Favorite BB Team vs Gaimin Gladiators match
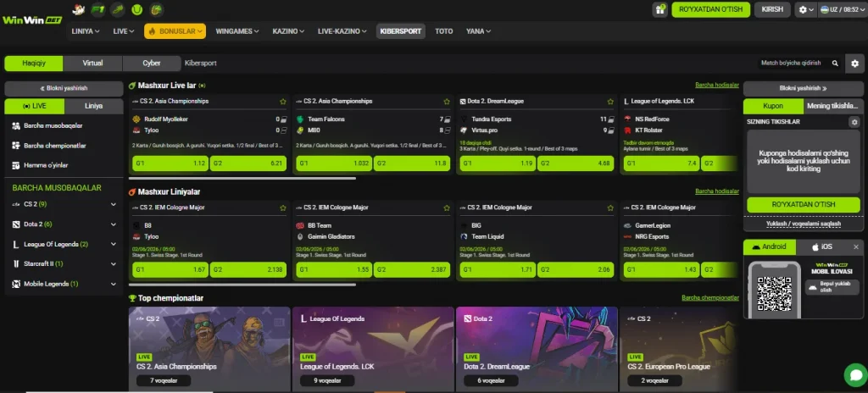 [447, 208]
